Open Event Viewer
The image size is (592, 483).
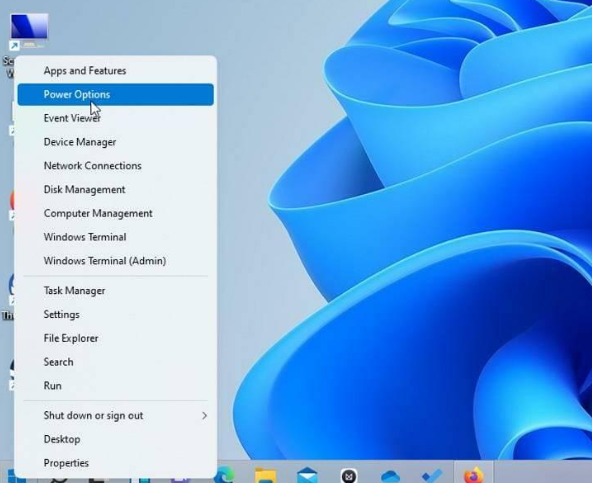click(x=116, y=118)
